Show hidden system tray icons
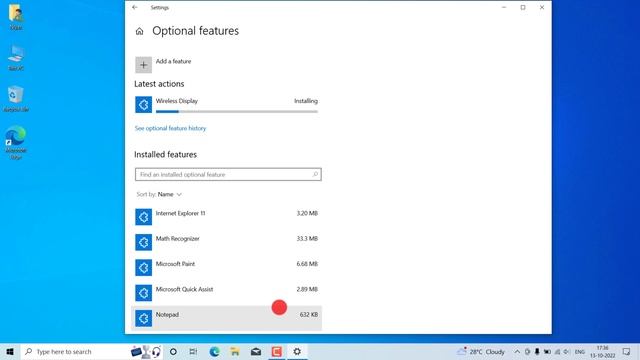The height and width of the screenshot is (360, 640). coord(517,351)
